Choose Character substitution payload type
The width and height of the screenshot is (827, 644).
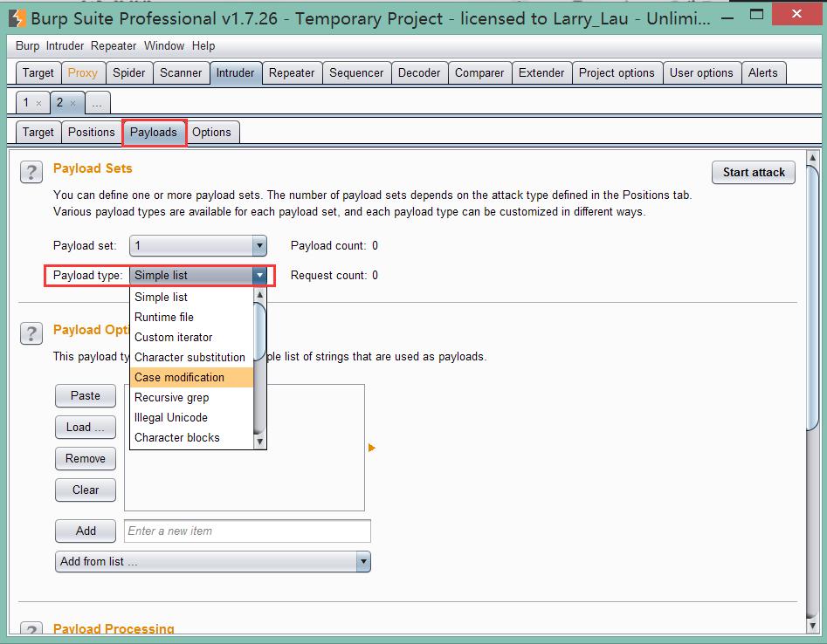tap(191, 357)
